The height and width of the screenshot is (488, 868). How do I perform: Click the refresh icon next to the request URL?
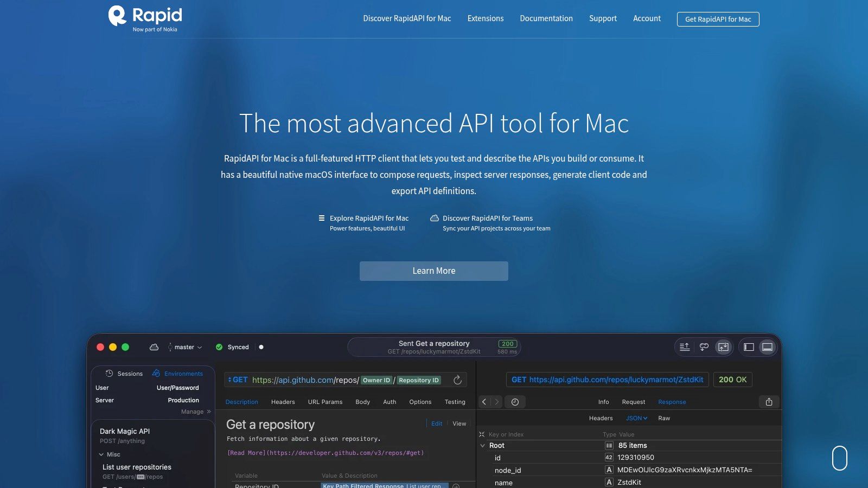[x=457, y=380]
